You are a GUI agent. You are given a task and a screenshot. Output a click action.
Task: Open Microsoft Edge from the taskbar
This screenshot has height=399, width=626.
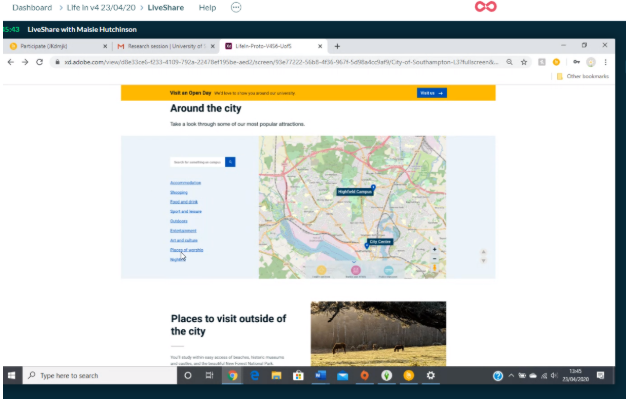(255, 375)
